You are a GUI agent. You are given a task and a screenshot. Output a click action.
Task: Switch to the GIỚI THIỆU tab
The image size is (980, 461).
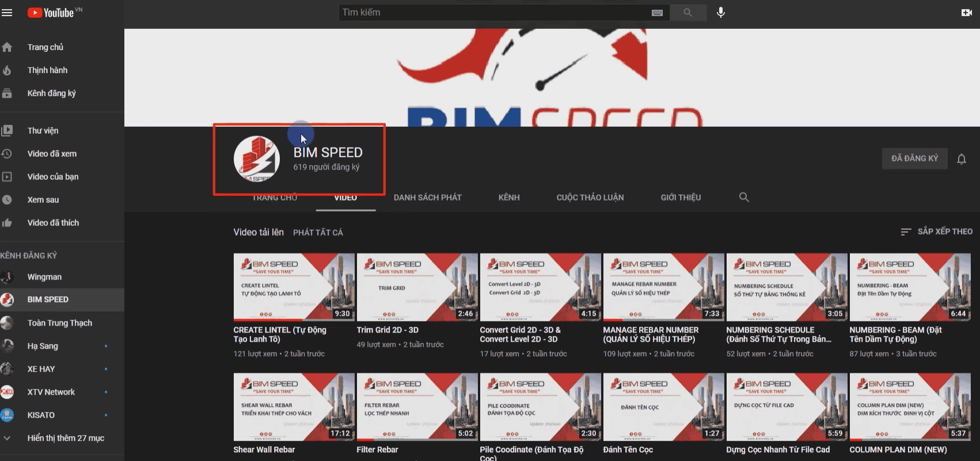pos(681,198)
